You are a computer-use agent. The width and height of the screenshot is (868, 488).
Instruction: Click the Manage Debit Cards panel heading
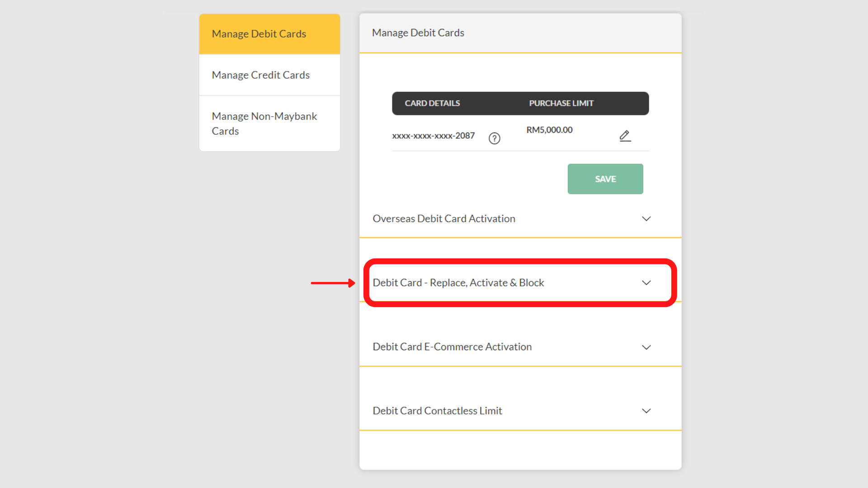(418, 33)
